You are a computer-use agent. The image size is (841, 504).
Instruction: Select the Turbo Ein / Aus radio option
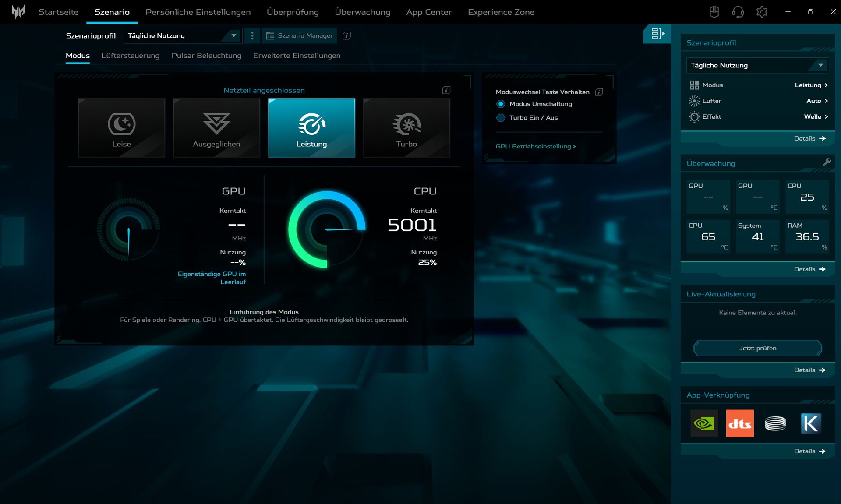tap(501, 118)
